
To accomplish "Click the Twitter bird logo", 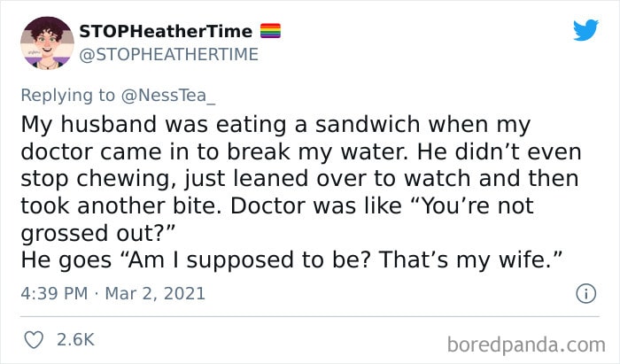I will (586, 30).
